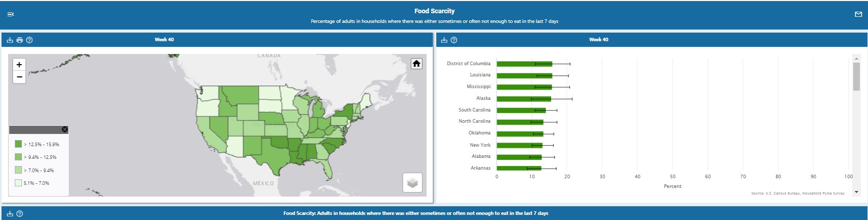Download the Week 40 bar chart data
This screenshot has width=868, height=220.
[444, 40]
